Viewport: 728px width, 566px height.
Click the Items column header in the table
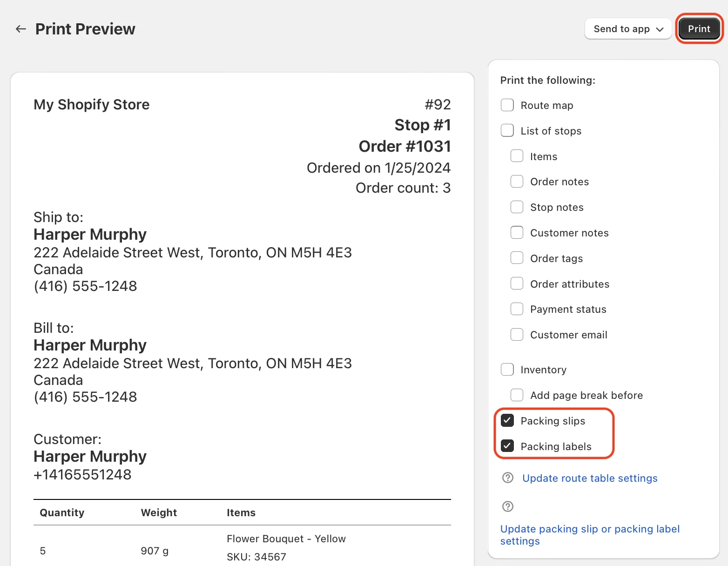pyautogui.click(x=241, y=512)
